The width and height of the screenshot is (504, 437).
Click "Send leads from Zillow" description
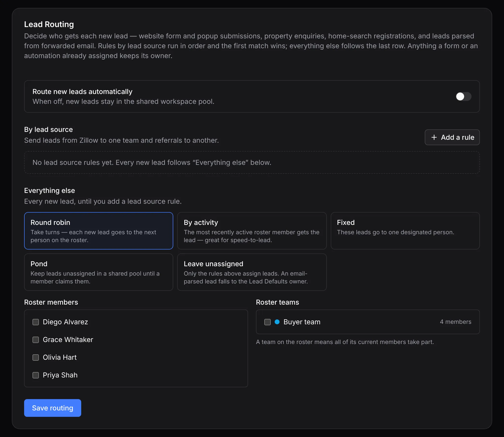(121, 140)
